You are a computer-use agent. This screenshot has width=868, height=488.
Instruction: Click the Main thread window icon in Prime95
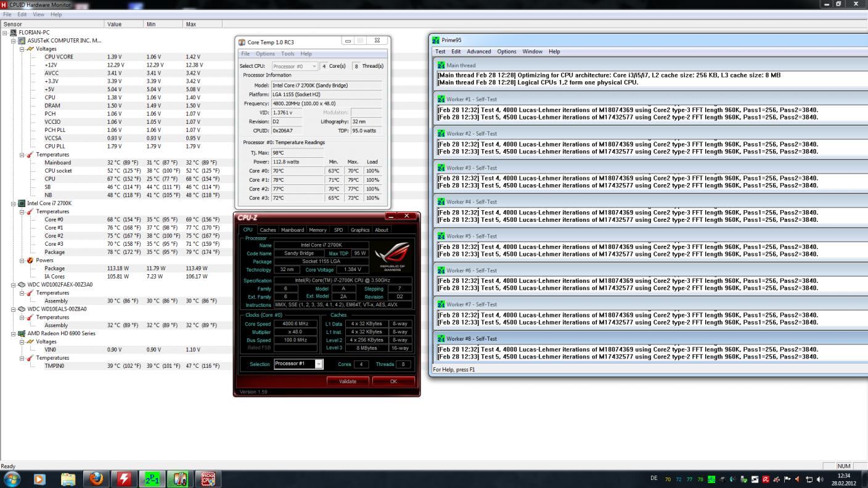pyautogui.click(x=441, y=65)
